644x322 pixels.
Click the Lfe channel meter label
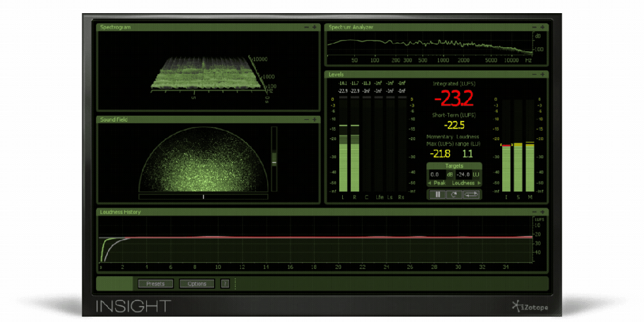379,197
